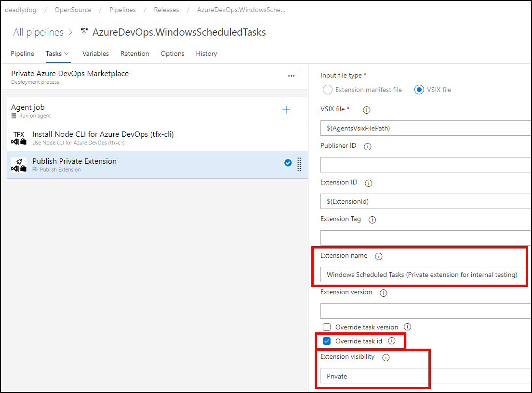Click the flag icon beside Publish Extension
Viewport: 532px width, 393px height.
(x=35, y=169)
